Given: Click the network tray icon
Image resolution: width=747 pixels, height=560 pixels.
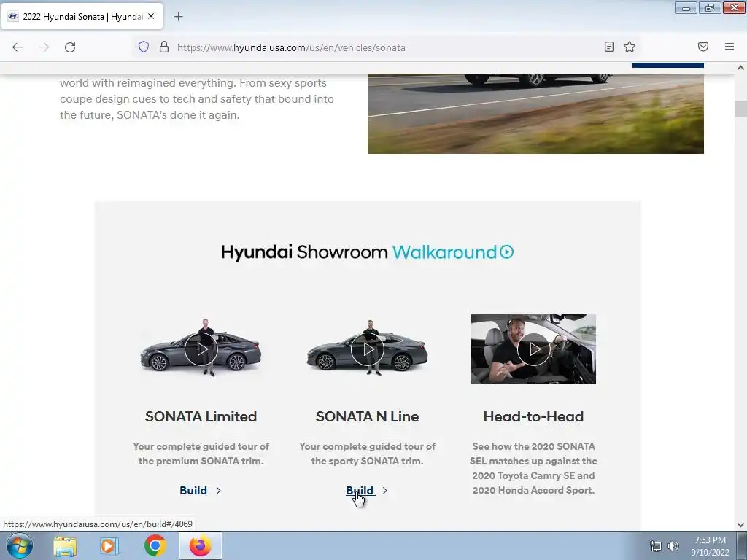Looking at the screenshot, I should coord(656,546).
